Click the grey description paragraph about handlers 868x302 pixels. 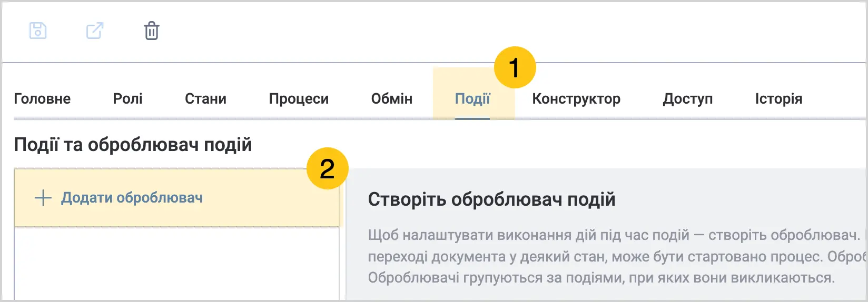(616, 256)
